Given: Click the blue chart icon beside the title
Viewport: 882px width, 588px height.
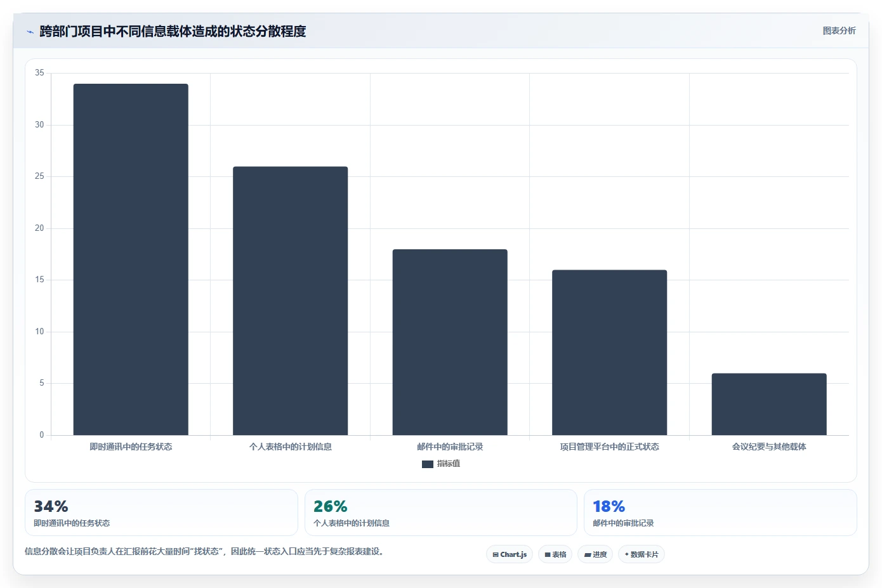Looking at the screenshot, I should click(x=30, y=32).
